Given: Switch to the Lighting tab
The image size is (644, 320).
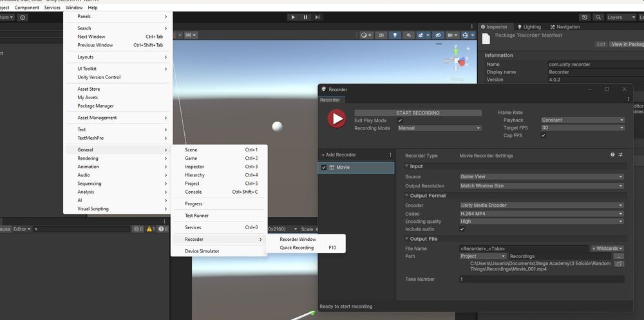Looking at the screenshot, I should click(529, 26).
